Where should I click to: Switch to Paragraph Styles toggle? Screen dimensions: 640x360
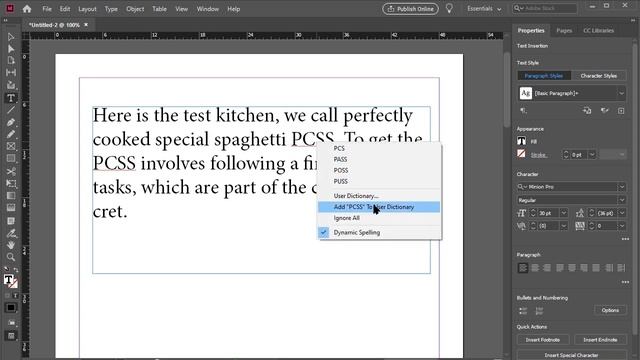pos(544,76)
